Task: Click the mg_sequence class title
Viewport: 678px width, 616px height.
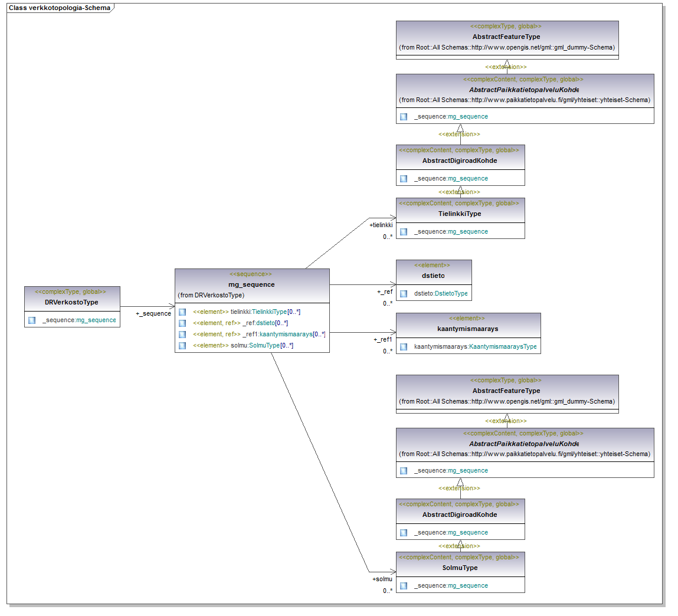Action: pyautogui.click(x=251, y=284)
